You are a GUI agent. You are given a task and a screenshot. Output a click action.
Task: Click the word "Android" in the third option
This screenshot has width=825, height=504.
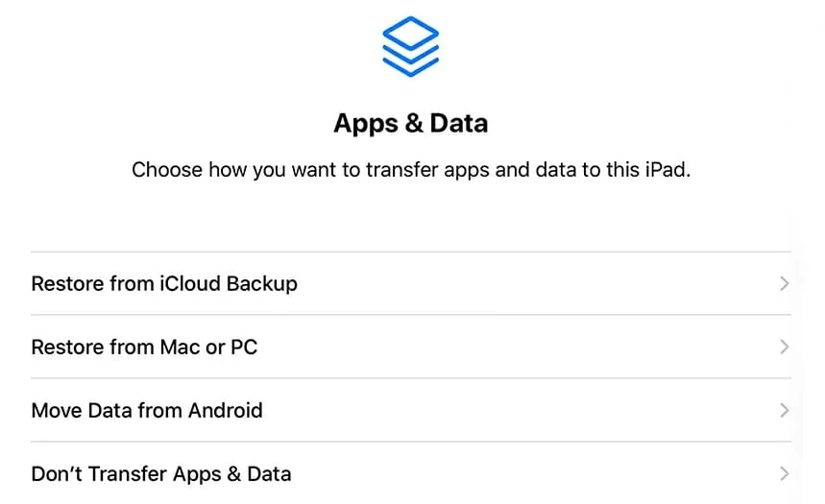click(x=226, y=411)
